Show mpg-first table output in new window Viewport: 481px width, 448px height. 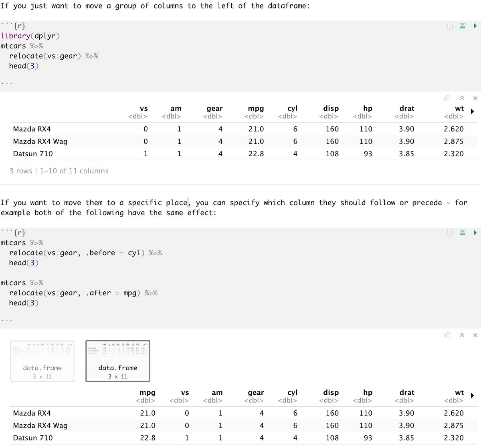click(447, 335)
